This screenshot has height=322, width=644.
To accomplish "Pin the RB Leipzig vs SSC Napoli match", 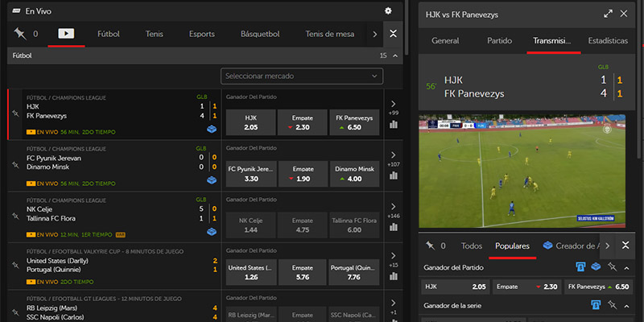I will pyautogui.click(x=15, y=312).
